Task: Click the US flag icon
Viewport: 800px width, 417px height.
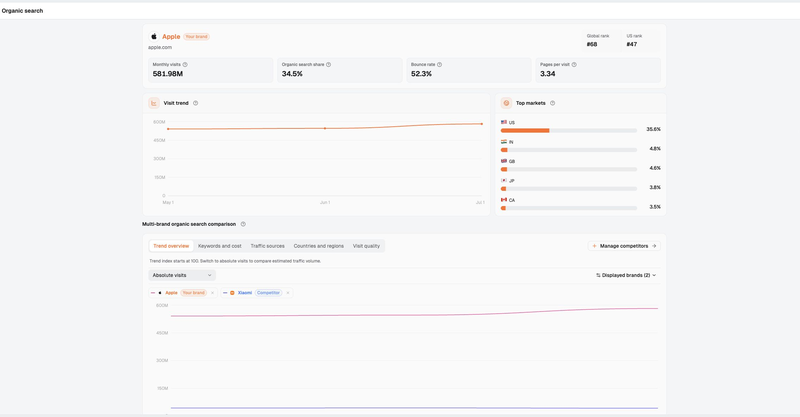Action: tap(504, 122)
